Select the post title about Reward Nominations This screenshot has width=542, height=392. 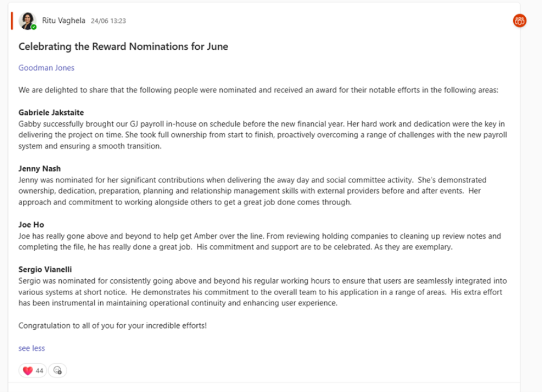(123, 47)
